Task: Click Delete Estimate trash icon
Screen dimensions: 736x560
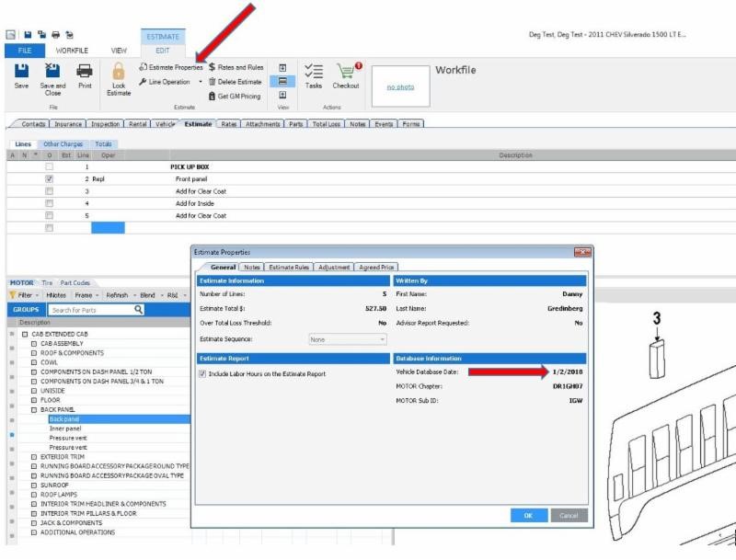Action: 213,82
